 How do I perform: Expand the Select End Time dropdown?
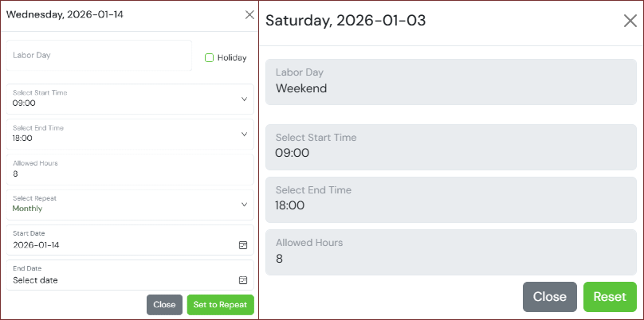pyautogui.click(x=243, y=134)
